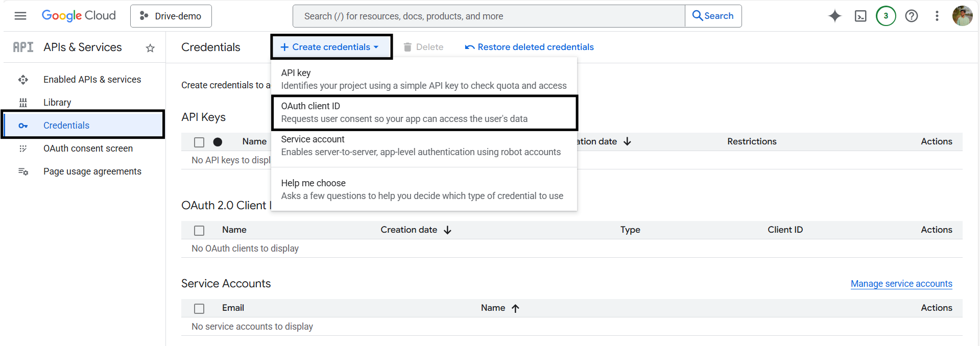
Task: Click the Gemini sparkle assistant icon
Action: (x=834, y=16)
